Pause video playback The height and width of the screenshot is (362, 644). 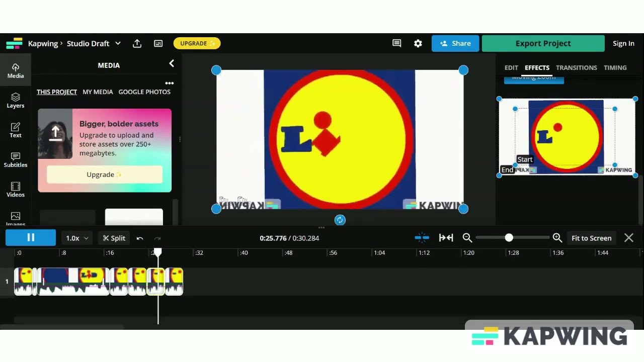(x=31, y=238)
